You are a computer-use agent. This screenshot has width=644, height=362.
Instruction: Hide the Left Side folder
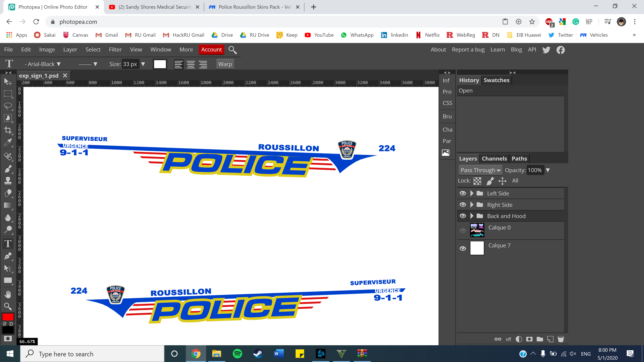[x=463, y=193]
